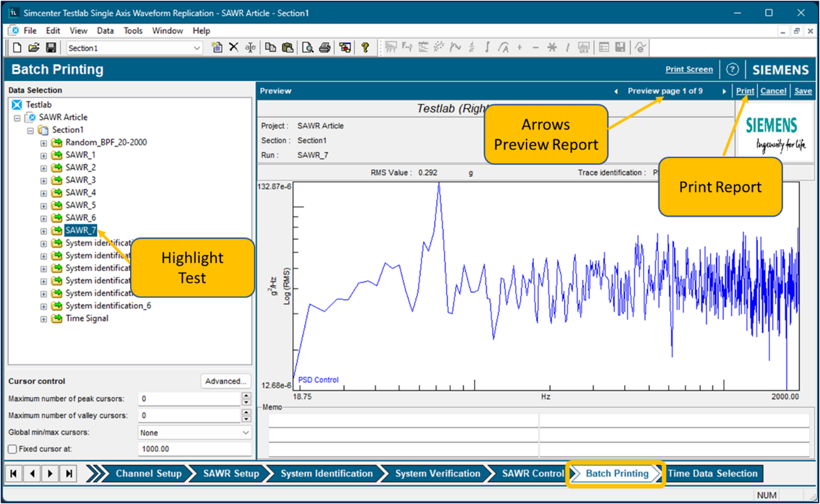Click the printer icon in toolbar
The width and height of the screenshot is (820, 504).
point(325,48)
